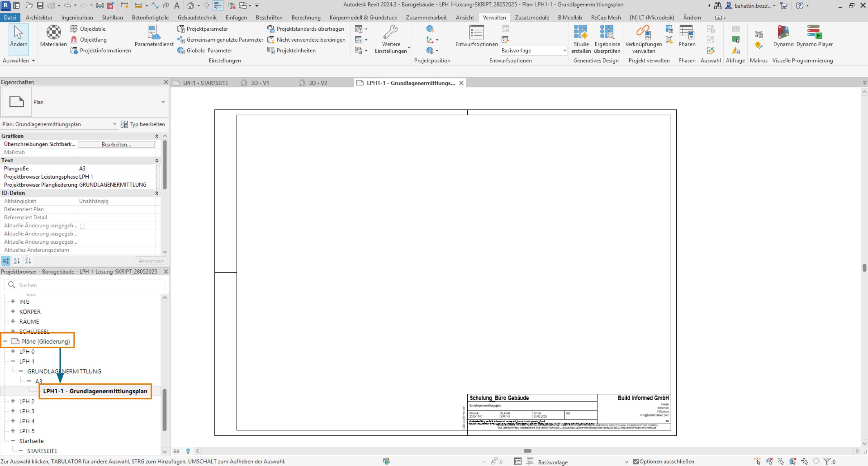Open Gemeinsam genutzte Parameter

(x=220, y=40)
